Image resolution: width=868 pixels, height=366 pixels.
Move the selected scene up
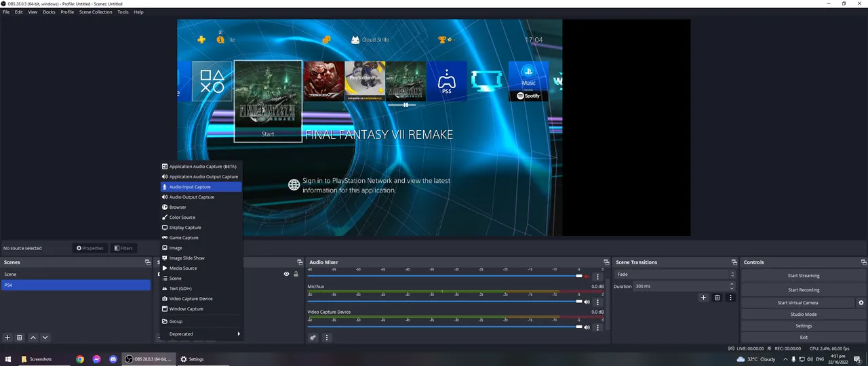(33, 338)
